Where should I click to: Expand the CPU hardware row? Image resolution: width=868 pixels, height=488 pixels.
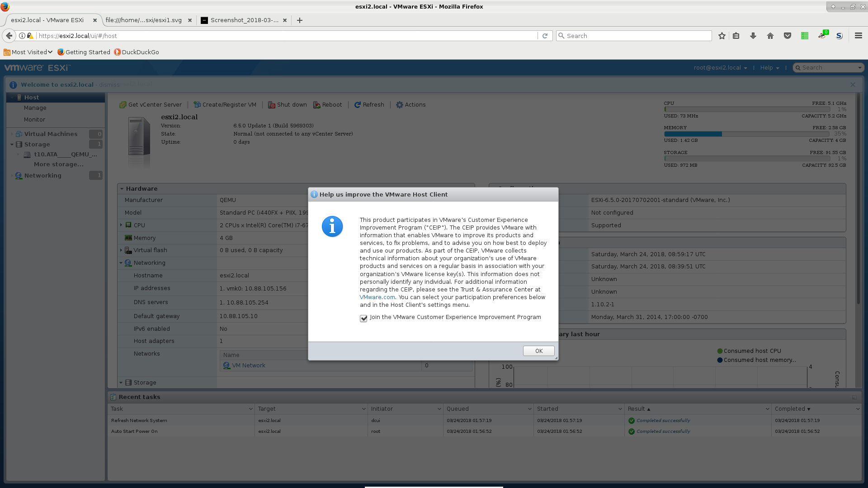[121, 225]
